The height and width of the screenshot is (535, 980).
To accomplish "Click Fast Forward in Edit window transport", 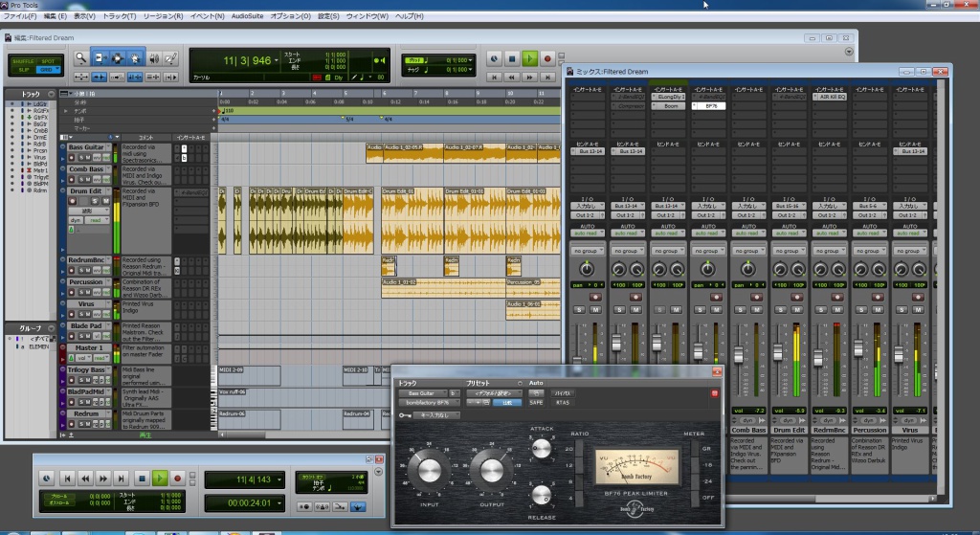I will point(529,77).
